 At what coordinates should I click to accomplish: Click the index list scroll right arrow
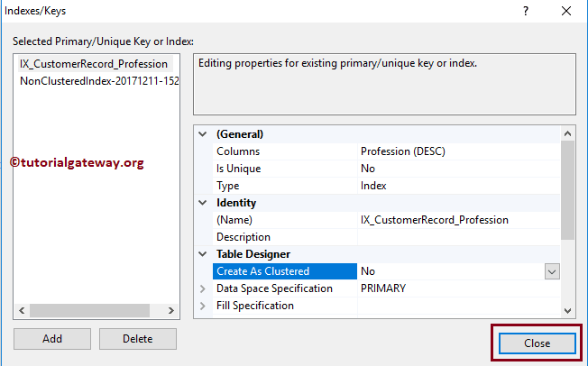[x=171, y=310]
